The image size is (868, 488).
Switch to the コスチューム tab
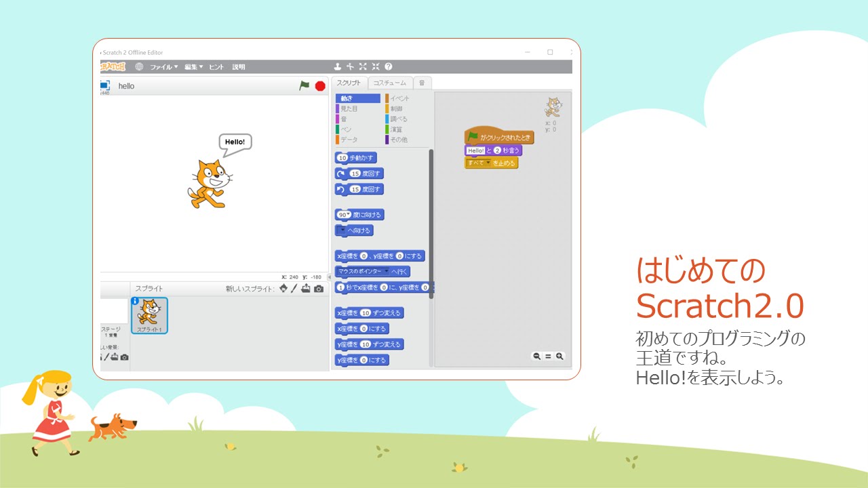tap(390, 83)
